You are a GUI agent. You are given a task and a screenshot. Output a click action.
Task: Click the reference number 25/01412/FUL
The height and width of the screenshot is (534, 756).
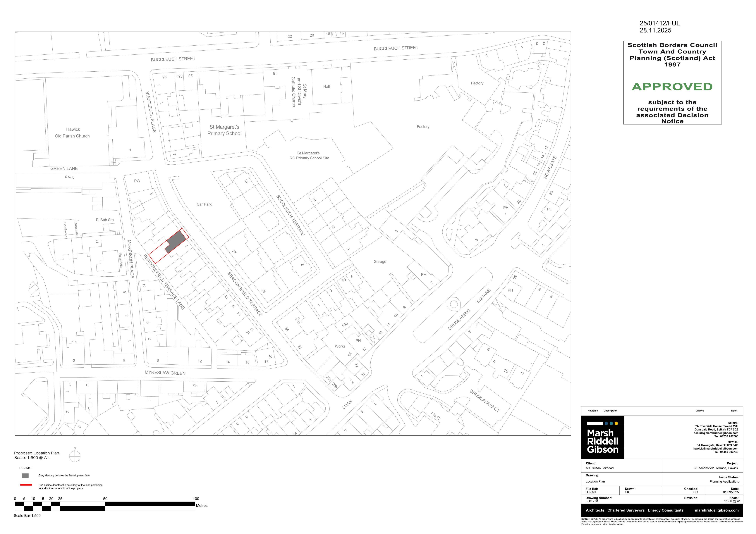(659, 23)
